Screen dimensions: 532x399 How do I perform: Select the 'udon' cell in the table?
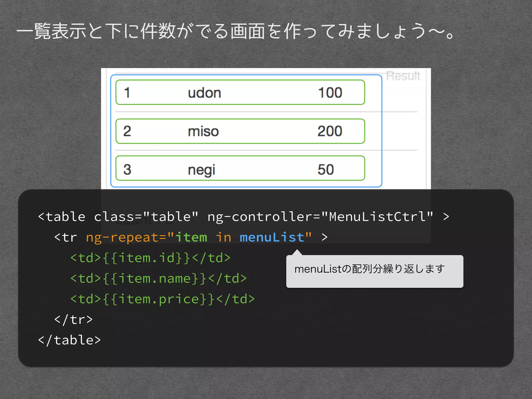pos(204,93)
